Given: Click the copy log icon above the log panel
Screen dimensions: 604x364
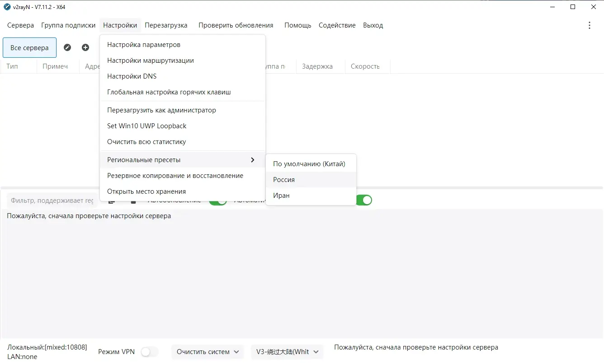Looking at the screenshot, I should click(111, 200).
